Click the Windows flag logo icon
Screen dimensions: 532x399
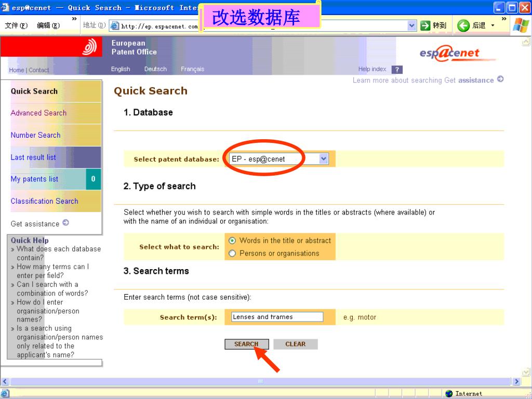pos(521,25)
